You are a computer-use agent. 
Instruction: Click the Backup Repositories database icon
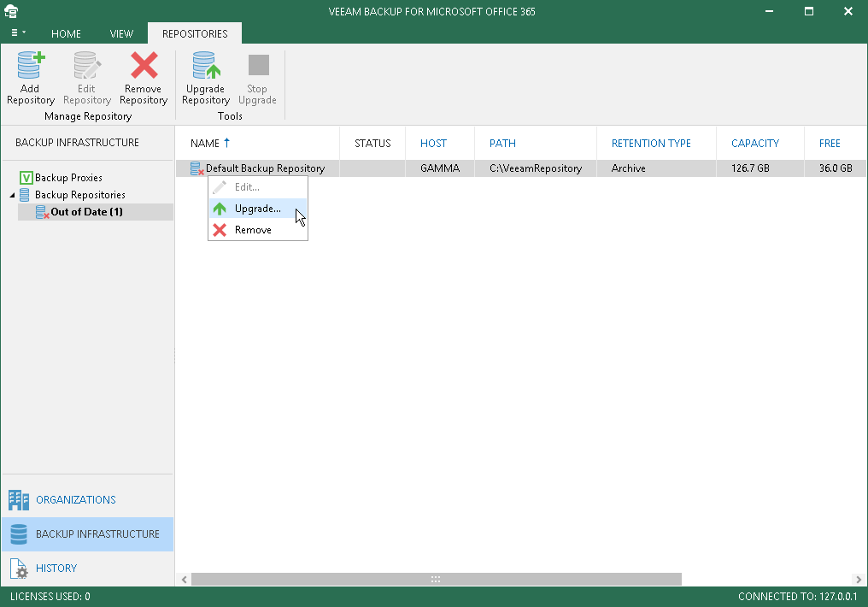coord(25,195)
